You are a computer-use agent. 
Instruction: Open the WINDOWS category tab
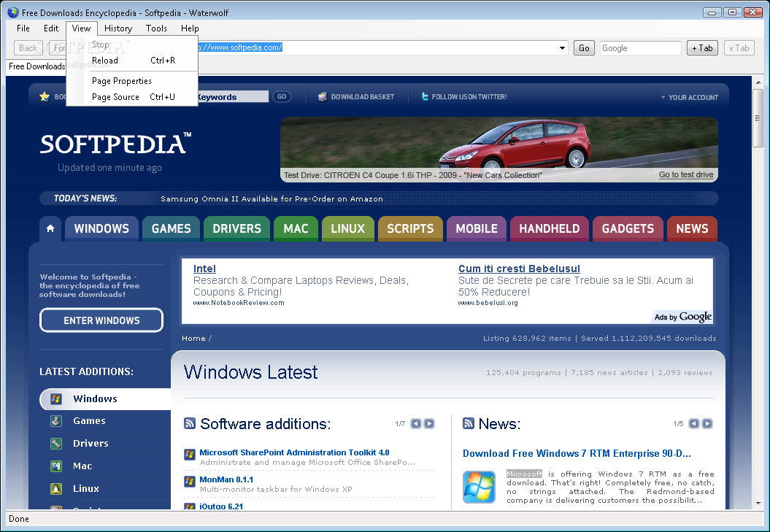[x=101, y=228]
